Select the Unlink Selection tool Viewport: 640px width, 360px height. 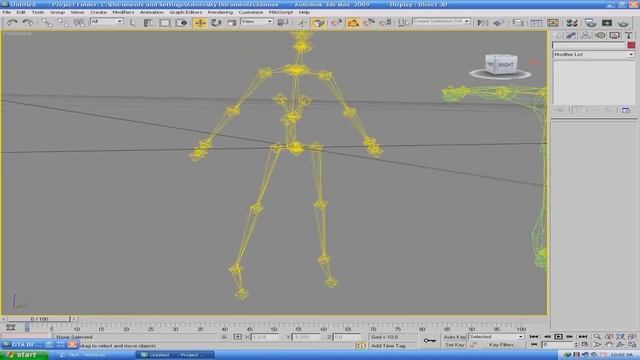(63, 22)
